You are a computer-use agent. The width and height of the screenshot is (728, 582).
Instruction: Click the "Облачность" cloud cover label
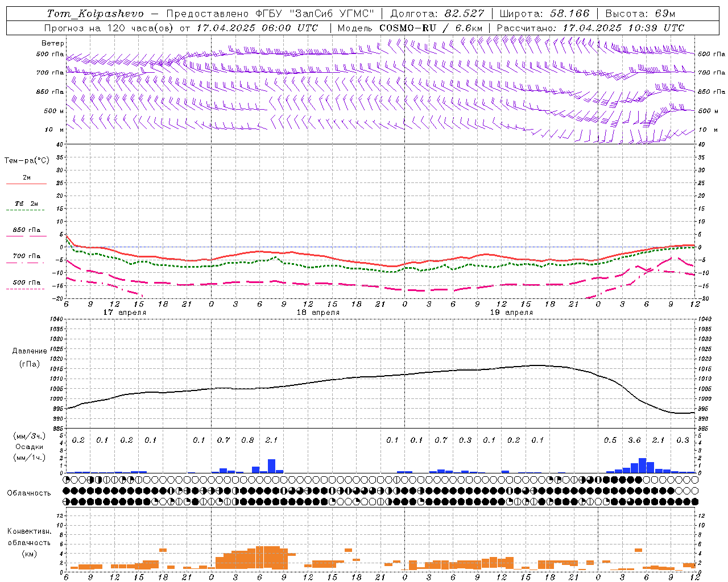click(x=29, y=493)
